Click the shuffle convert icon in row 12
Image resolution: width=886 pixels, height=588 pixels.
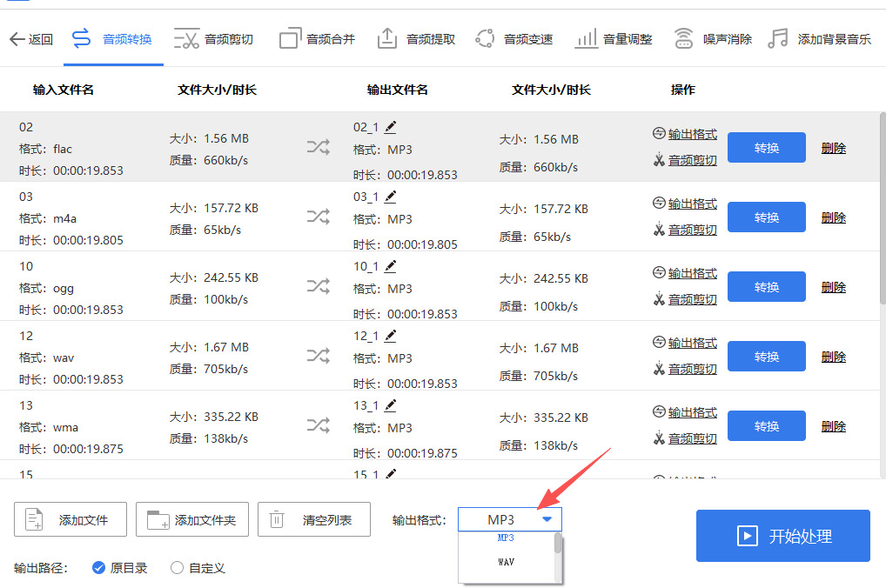point(319,355)
